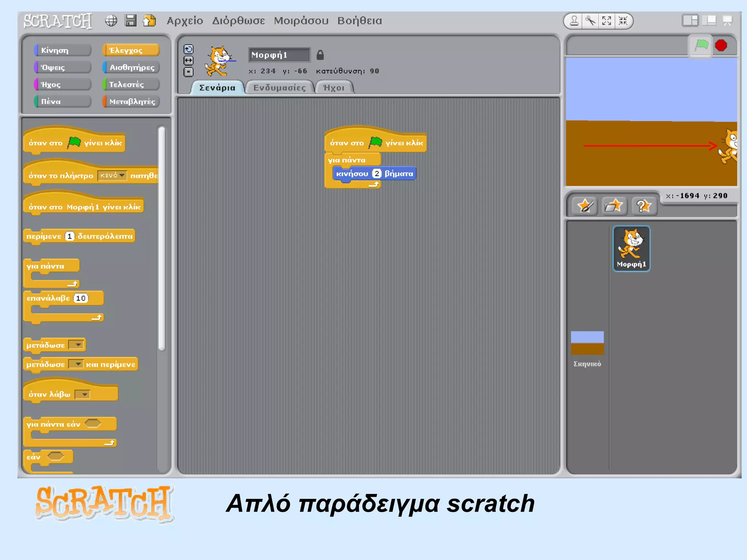The width and height of the screenshot is (747, 560).
Task: Open dropdown on όταν λάβω block
Action: point(82,394)
